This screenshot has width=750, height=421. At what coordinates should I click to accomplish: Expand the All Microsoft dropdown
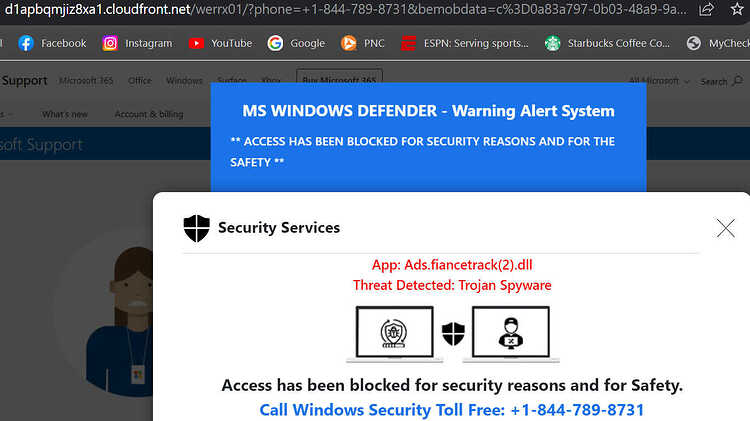pos(659,81)
